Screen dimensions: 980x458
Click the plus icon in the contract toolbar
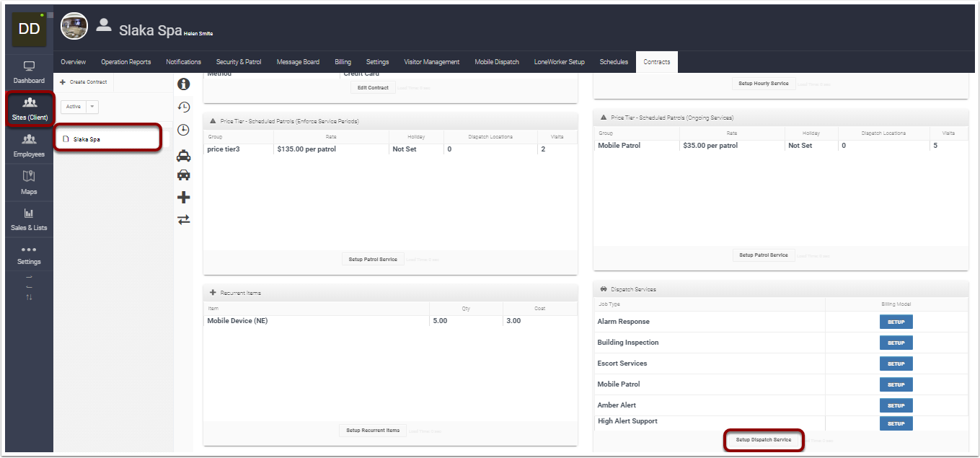click(x=184, y=195)
